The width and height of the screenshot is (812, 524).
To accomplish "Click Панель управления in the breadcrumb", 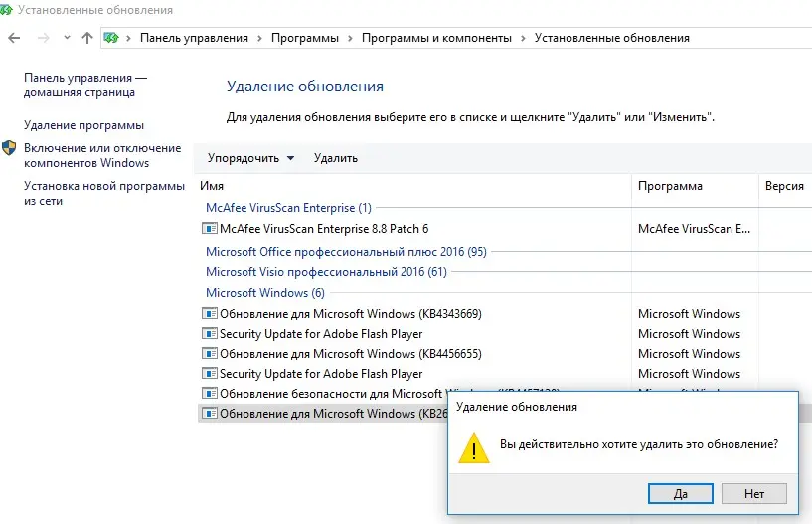I will 194,38.
